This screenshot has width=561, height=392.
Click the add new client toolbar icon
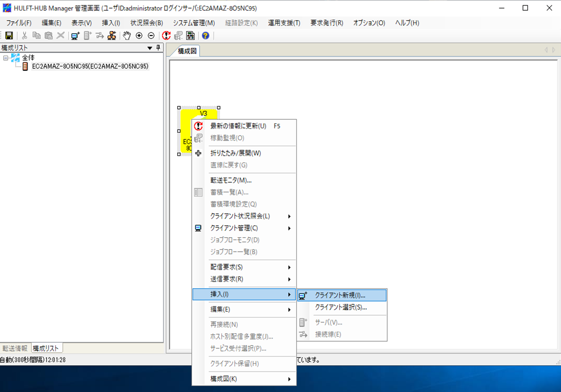75,36
